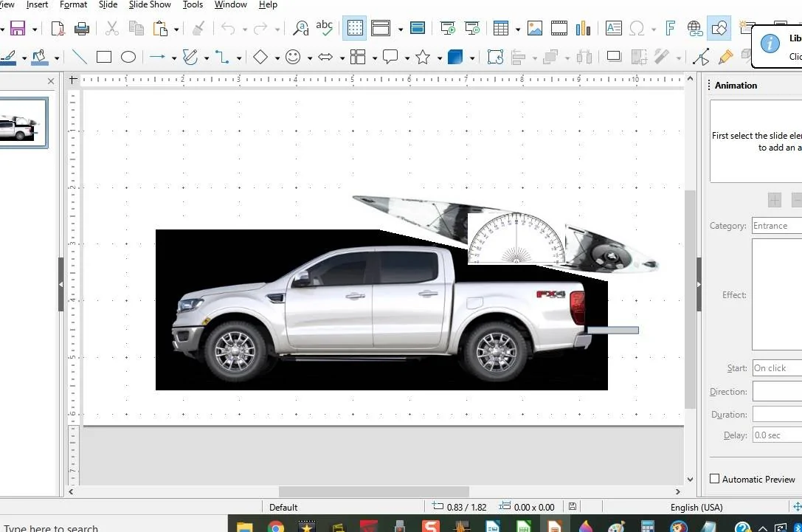The image size is (802, 532).
Task: Open the Paste options dropdown arrow
Action: click(176, 30)
